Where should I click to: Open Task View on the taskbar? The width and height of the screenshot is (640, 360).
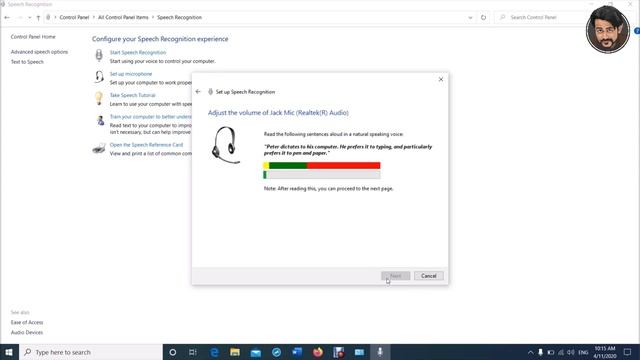tap(193, 352)
